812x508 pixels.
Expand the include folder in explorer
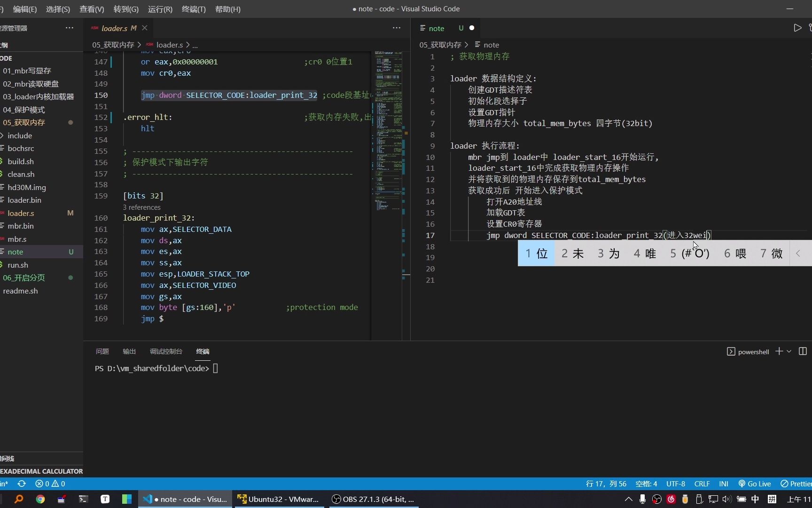click(20, 135)
